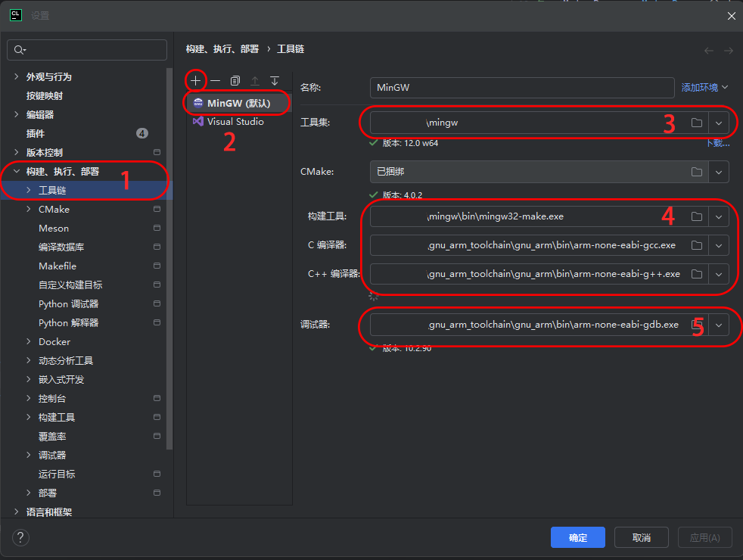
Task: Open the help question mark icon
Action: coord(20,537)
